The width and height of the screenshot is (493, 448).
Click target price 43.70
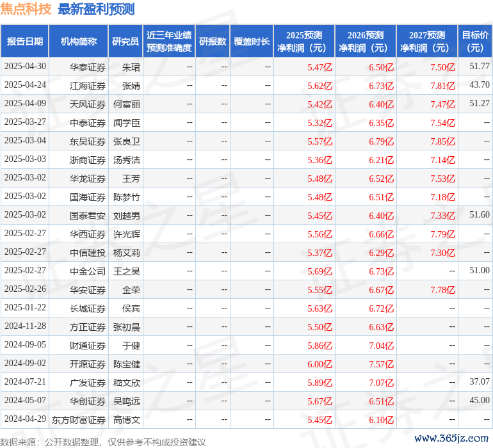[x=480, y=85]
